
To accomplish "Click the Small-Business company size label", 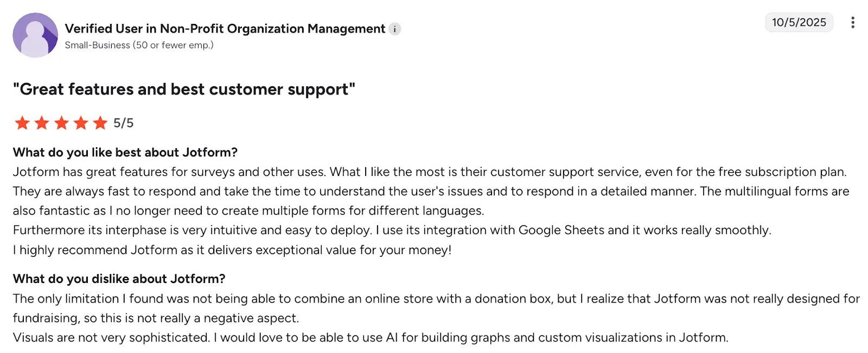I will point(139,45).
